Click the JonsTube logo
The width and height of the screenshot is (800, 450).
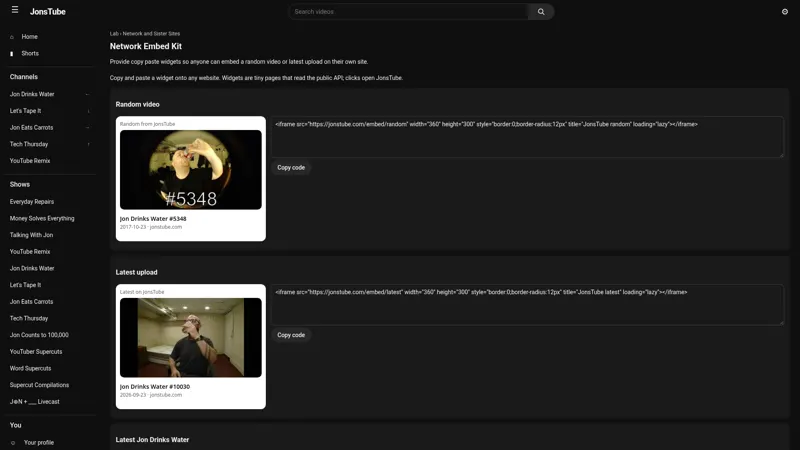(x=47, y=12)
